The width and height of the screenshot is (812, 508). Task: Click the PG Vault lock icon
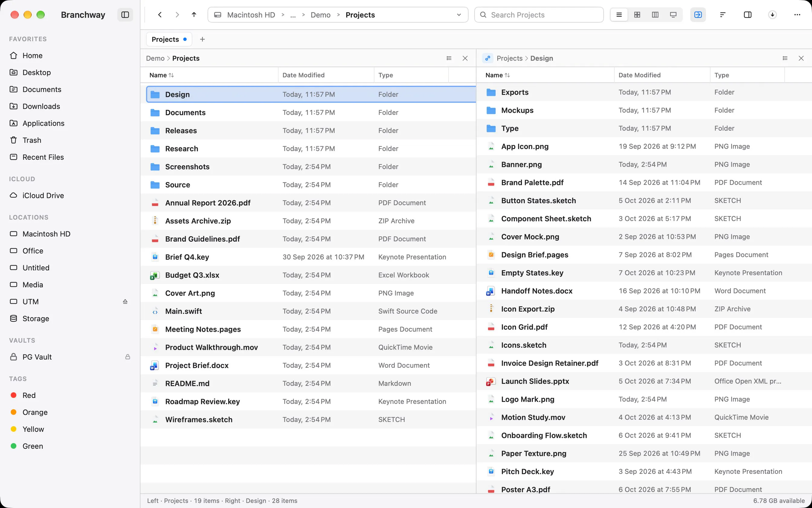point(128,357)
